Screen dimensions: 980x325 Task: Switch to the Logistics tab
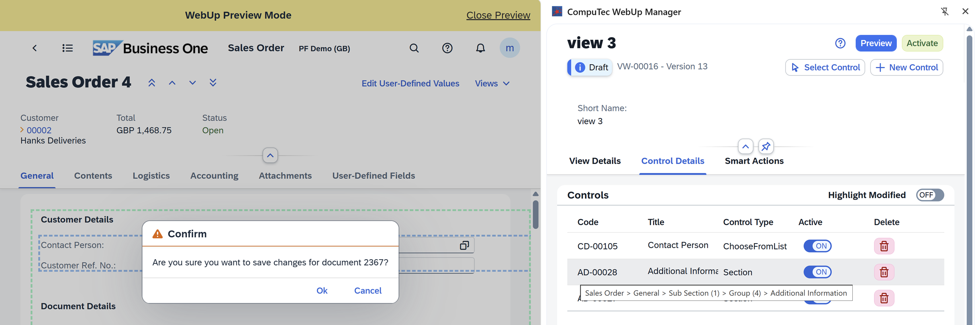coord(151,176)
